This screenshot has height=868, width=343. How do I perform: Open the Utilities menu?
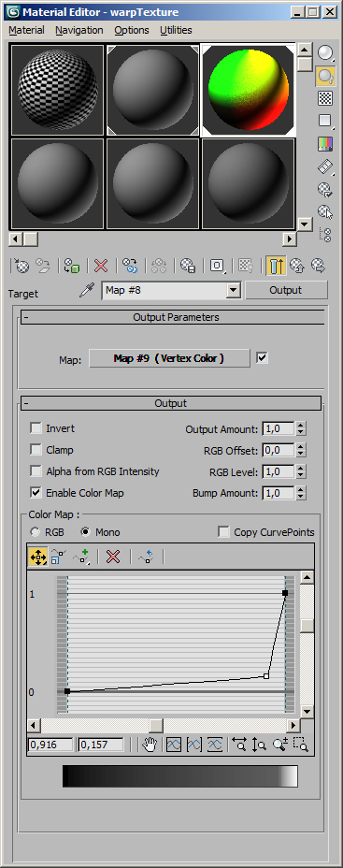point(176,31)
